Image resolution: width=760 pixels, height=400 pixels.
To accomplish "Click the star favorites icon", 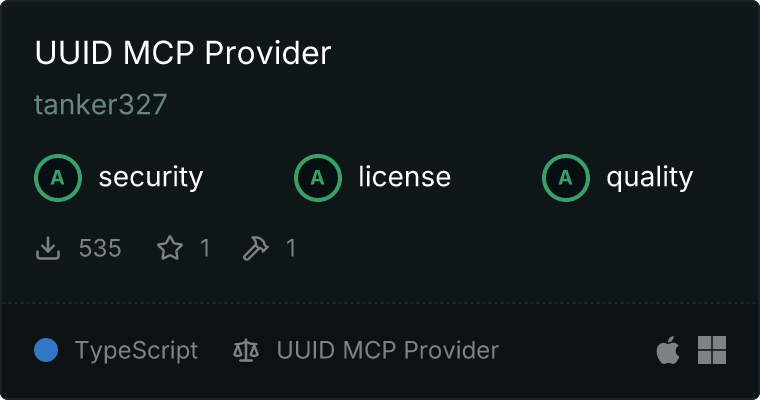I will [x=170, y=248].
